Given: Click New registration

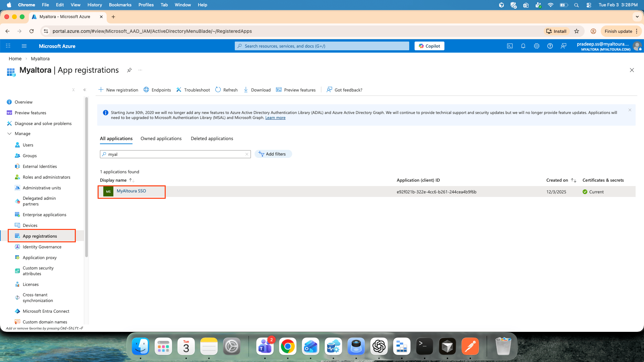Looking at the screenshot, I should [x=118, y=90].
